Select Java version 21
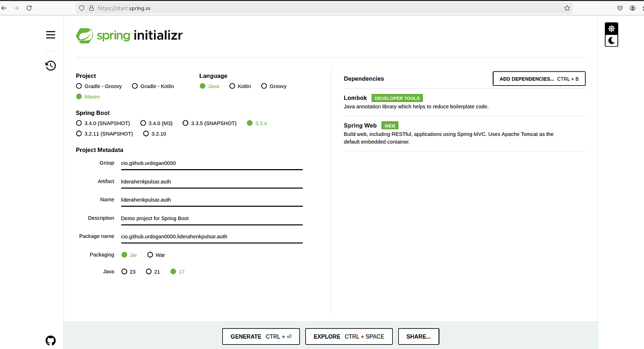Screen dimensions: 644x349 point(148,272)
